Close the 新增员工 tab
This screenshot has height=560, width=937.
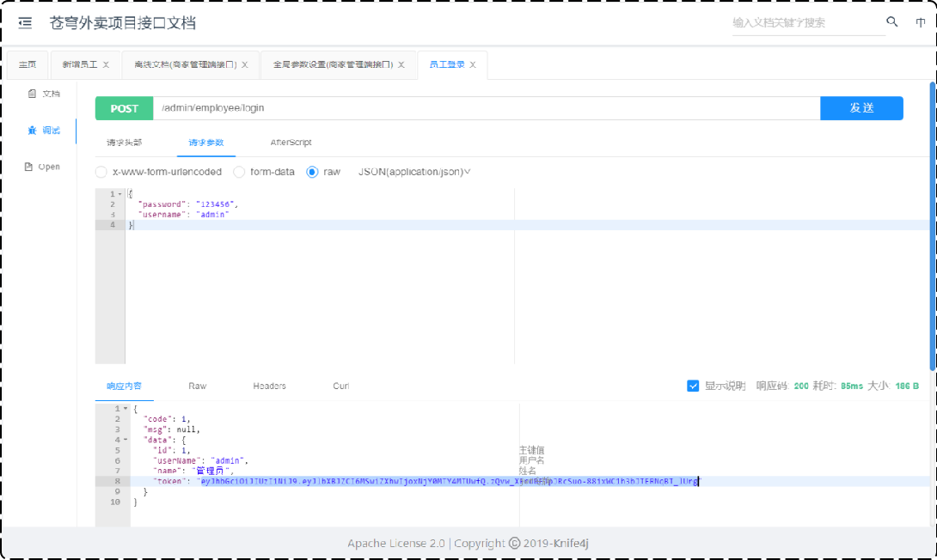106,64
